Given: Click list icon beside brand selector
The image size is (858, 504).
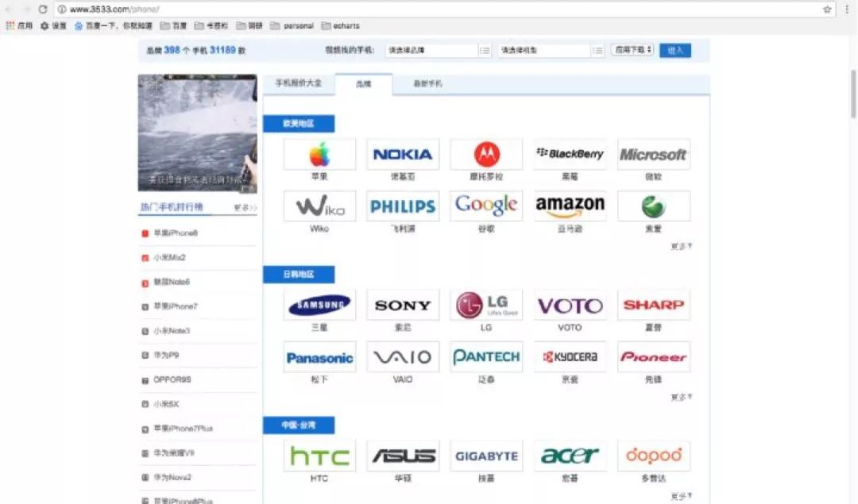Looking at the screenshot, I should click(x=485, y=50).
